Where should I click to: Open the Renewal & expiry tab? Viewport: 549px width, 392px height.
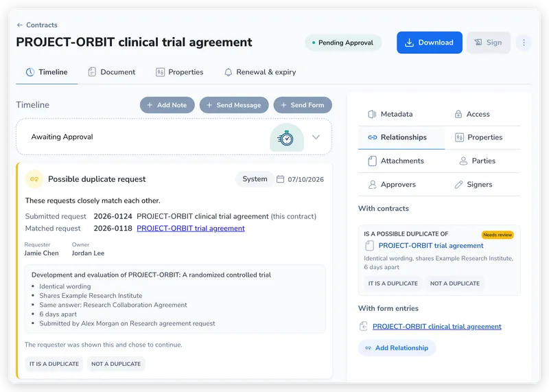260,72
